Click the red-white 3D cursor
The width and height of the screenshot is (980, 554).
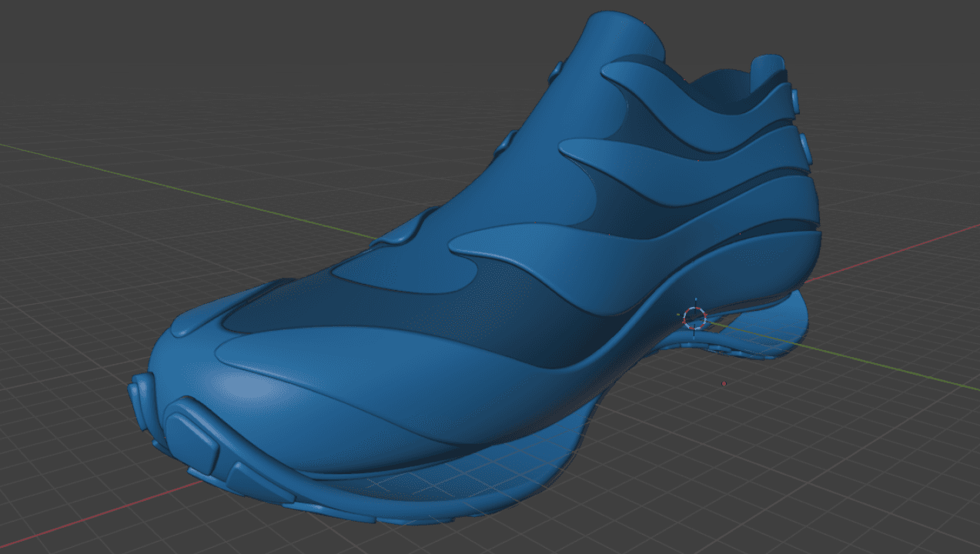click(x=694, y=317)
